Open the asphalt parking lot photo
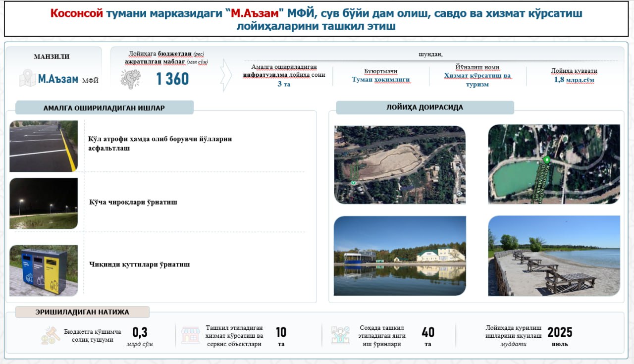Image resolution: width=634 pixels, height=364 pixels. tap(44, 146)
